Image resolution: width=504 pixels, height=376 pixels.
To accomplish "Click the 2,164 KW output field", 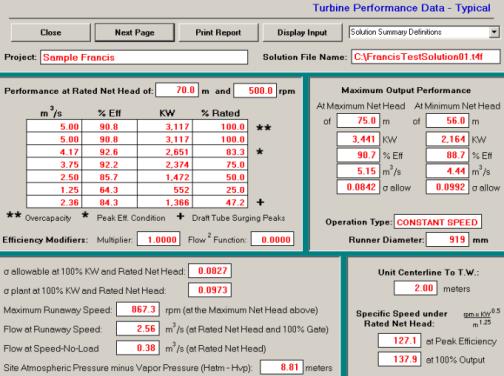I will (x=448, y=139).
